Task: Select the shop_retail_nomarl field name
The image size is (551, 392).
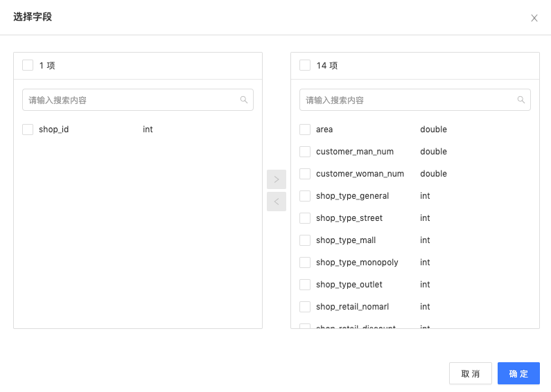Action: 353,306
